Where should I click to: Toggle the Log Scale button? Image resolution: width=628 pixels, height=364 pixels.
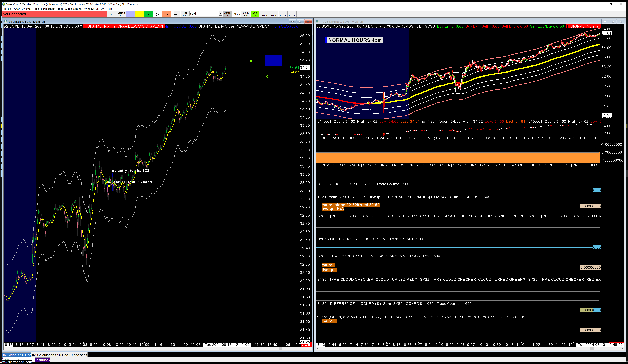255,14
